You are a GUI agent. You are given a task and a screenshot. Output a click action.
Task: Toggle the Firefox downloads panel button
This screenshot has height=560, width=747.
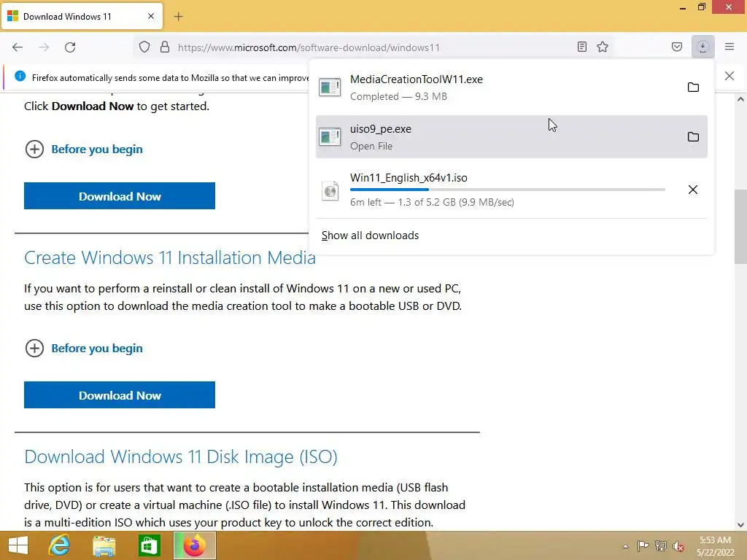click(703, 47)
